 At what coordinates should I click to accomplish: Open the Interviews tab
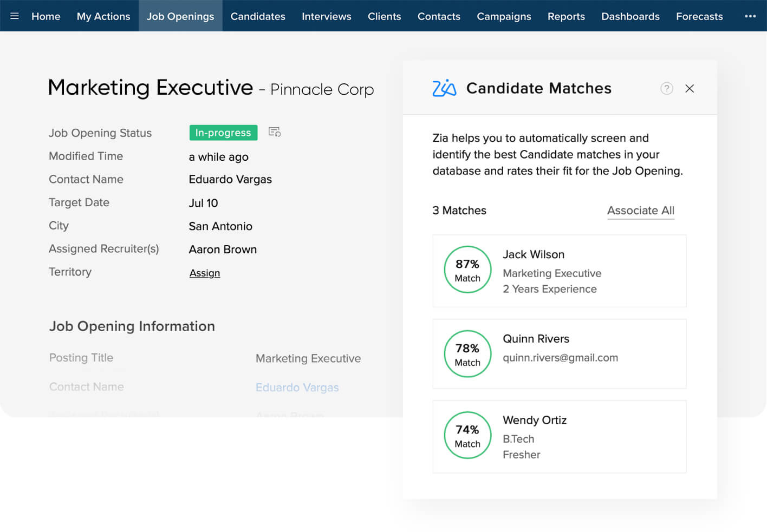tap(326, 16)
